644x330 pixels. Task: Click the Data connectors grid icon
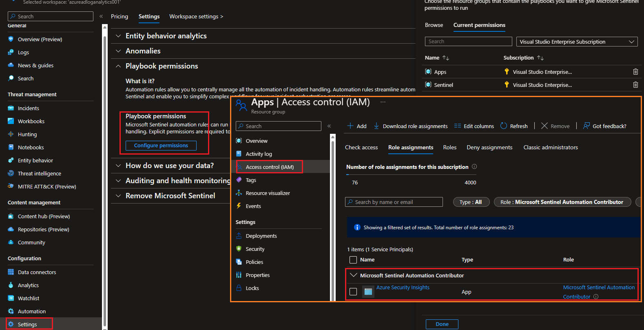[11, 272]
